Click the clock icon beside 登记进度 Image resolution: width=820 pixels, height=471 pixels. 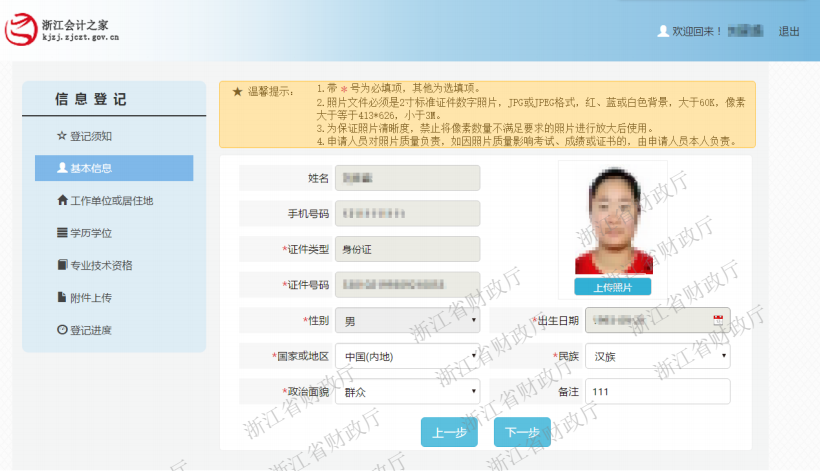[62, 330]
